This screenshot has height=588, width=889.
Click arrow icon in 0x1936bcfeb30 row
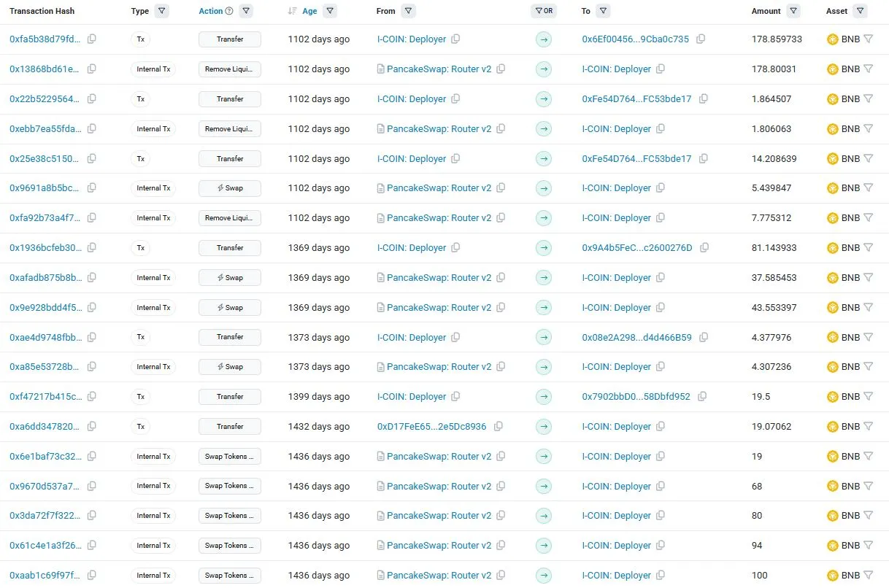[543, 248]
